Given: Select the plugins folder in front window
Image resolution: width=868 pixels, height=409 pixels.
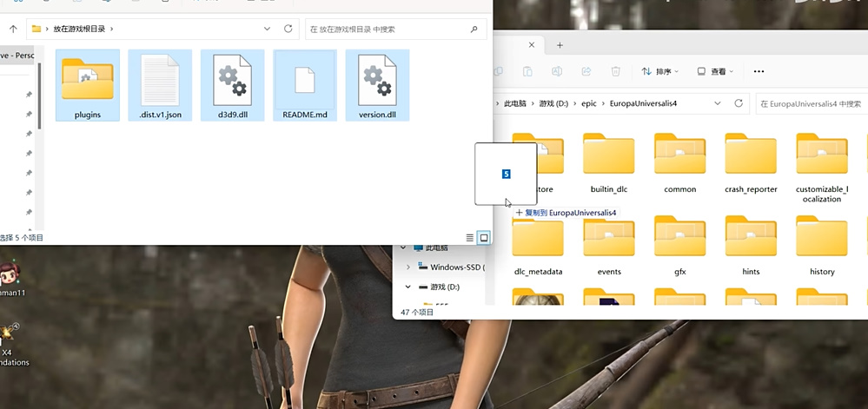Looking at the screenshot, I should click(x=88, y=85).
